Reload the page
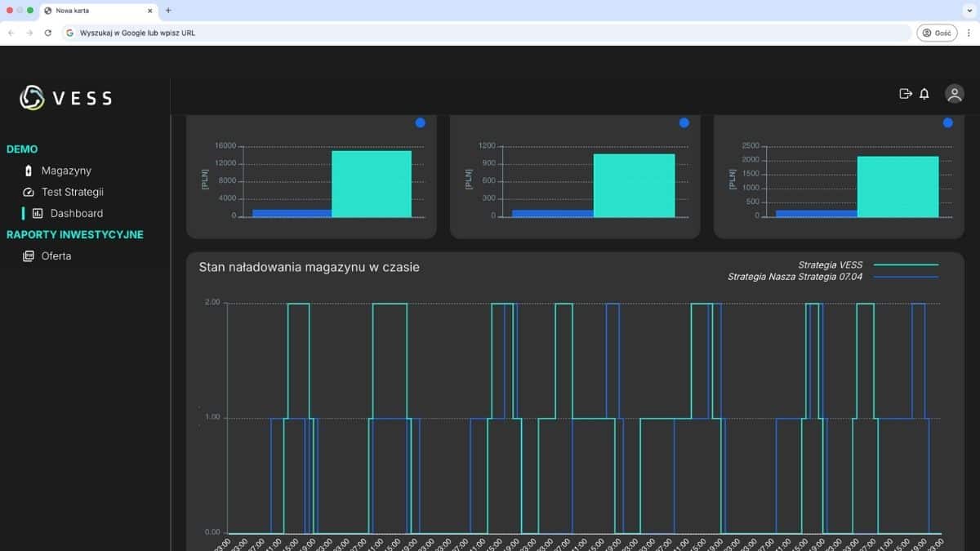 click(48, 33)
